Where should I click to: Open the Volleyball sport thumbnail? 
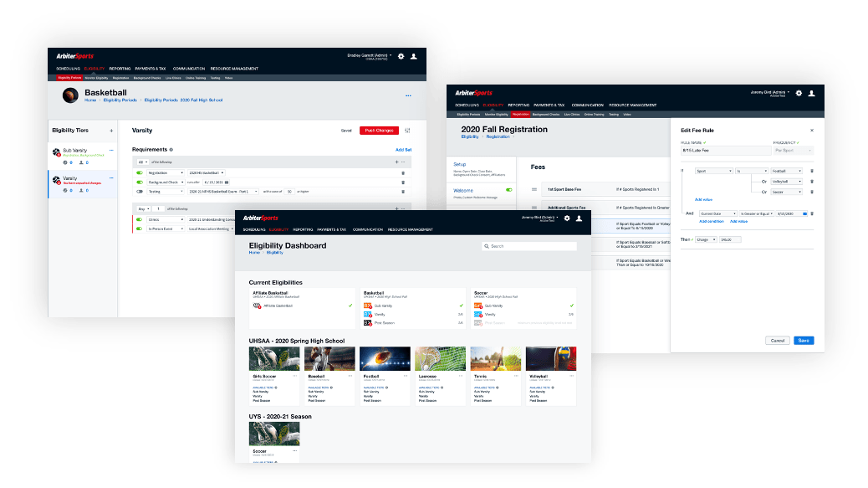(551, 359)
